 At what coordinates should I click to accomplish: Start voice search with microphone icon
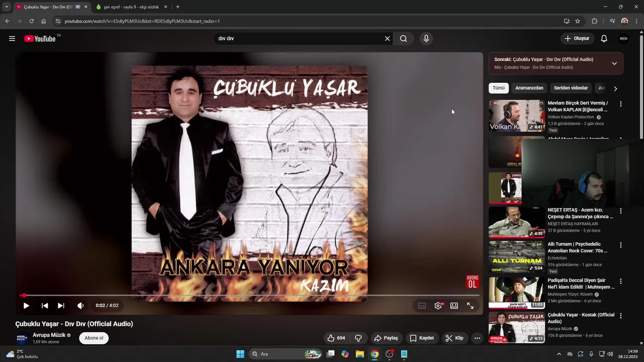[x=426, y=39]
